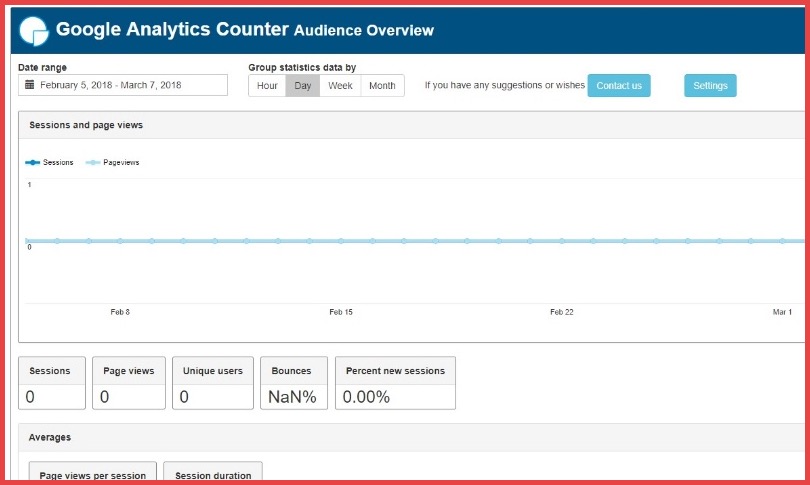Viewport: 810px width, 485px height.
Task: Select the Page views metric tile
Action: (129, 383)
